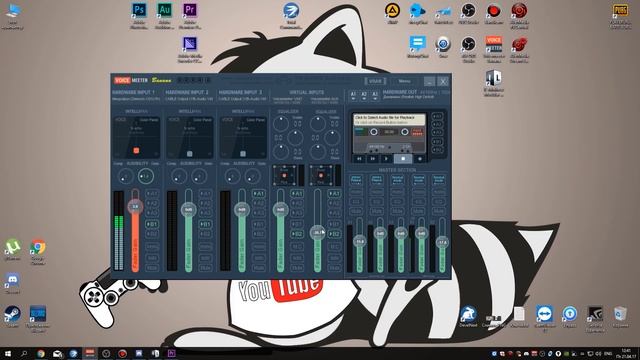Click the cassette record button
This screenshot has height=360, width=640.
419,158
